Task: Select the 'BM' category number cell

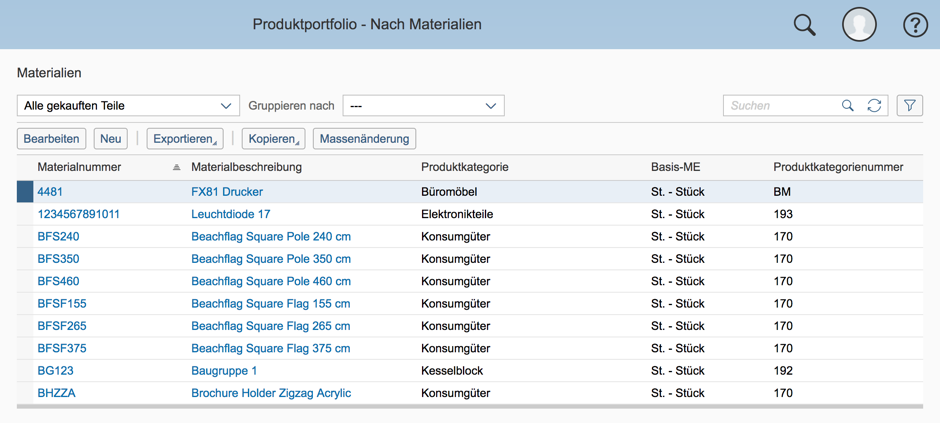Action: pyautogui.click(x=782, y=192)
